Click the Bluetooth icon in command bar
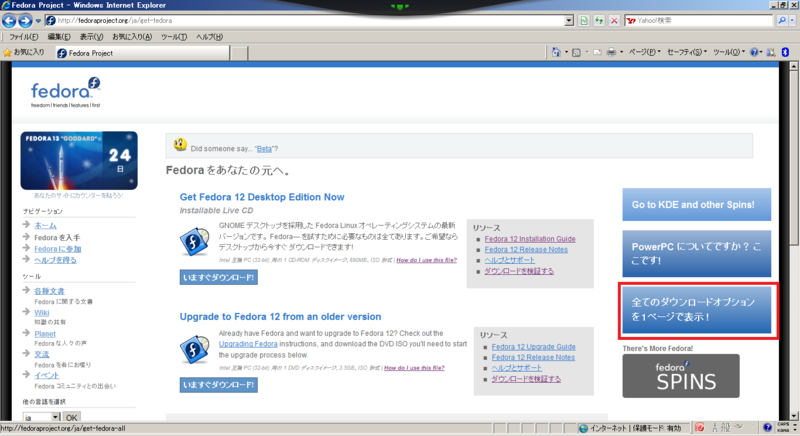 (786, 52)
